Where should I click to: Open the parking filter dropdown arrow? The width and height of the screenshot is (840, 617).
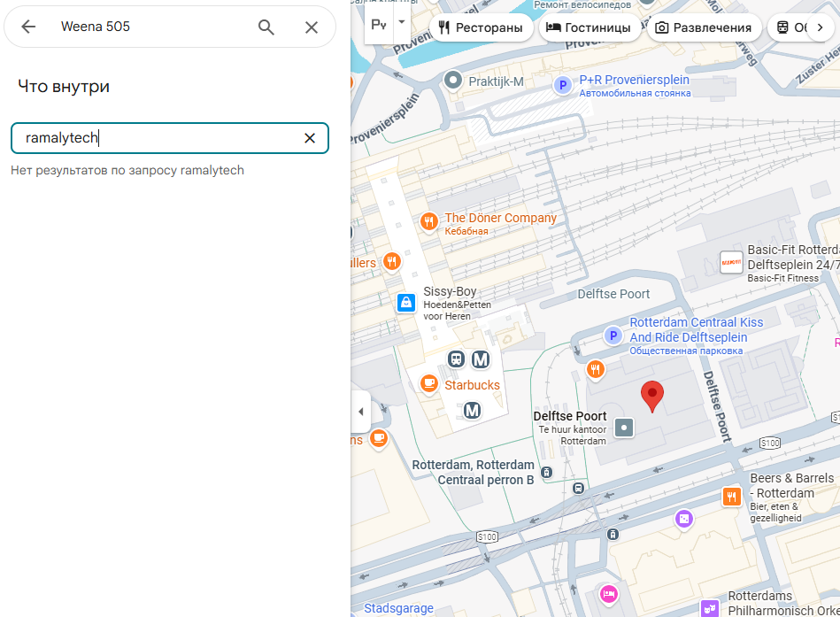pyautogui.click(x=402, y=21)
